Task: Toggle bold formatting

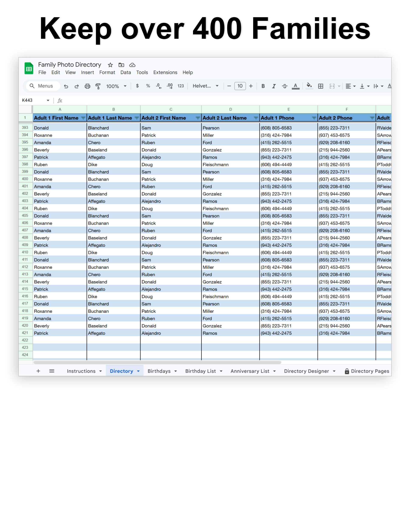Action: coord(263,86)
